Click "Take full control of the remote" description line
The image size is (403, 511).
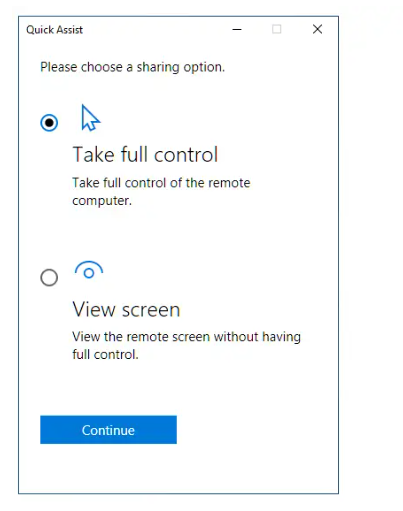click(161, 183)
